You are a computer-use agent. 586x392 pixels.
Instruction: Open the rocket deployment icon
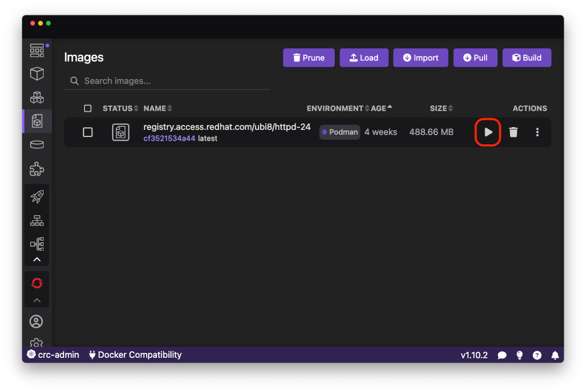coord(37,197)
